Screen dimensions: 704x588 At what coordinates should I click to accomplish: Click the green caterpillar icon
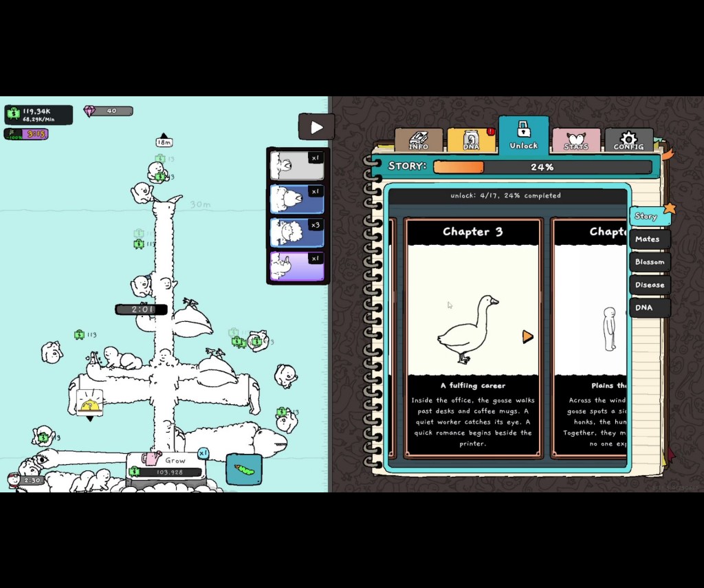pyautogui.click(x=244, y=470)
